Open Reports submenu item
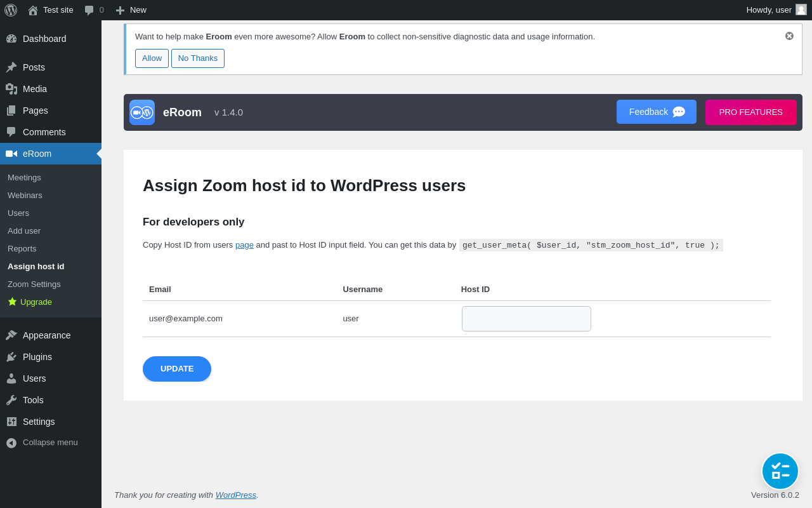Screen dimensions: 812x508 pyautogui.click(x=22, y=248)
